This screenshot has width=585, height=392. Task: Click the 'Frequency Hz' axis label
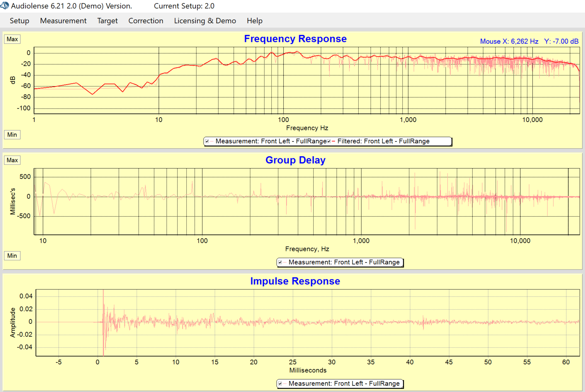pos(307,128)
